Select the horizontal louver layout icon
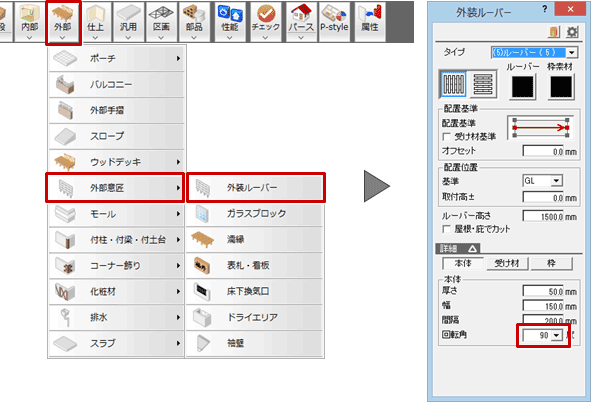 (x=483, y=84)
